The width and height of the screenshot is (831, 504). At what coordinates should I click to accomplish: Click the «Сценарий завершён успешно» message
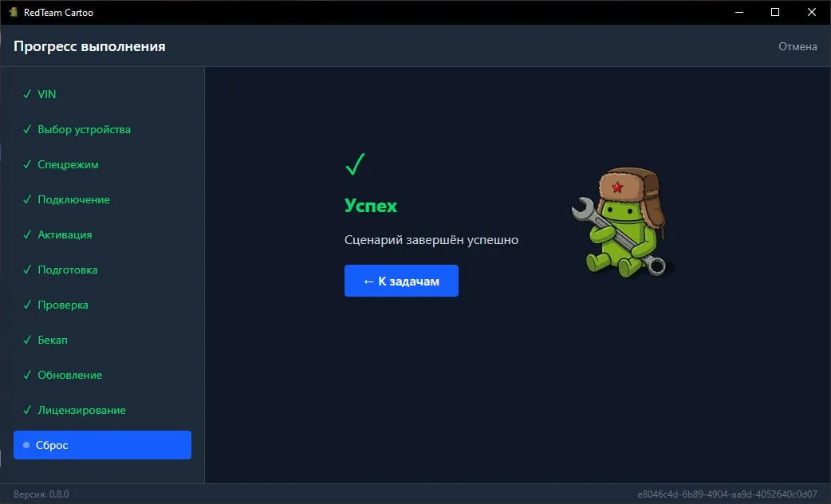431,240
